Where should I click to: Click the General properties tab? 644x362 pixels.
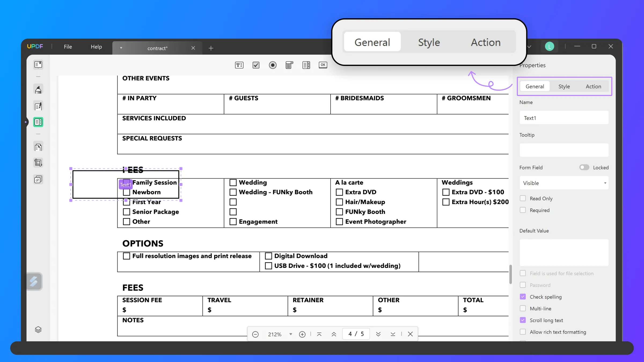coord(535,86)
